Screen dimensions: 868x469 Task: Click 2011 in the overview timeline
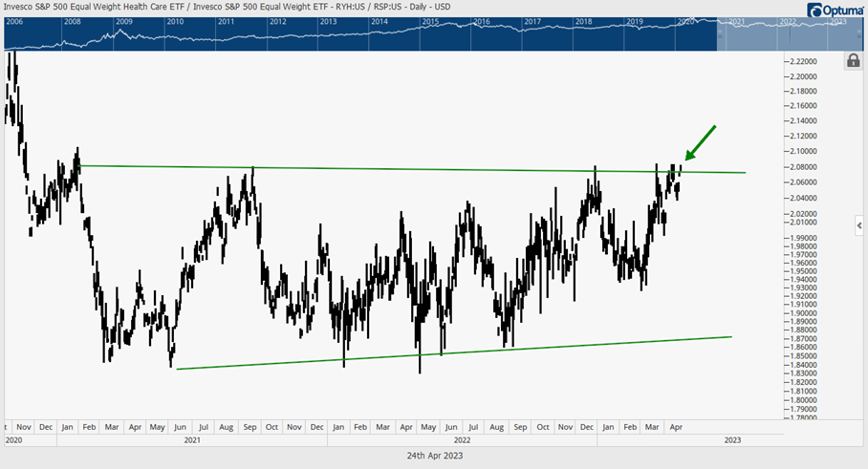coord(226,22)
